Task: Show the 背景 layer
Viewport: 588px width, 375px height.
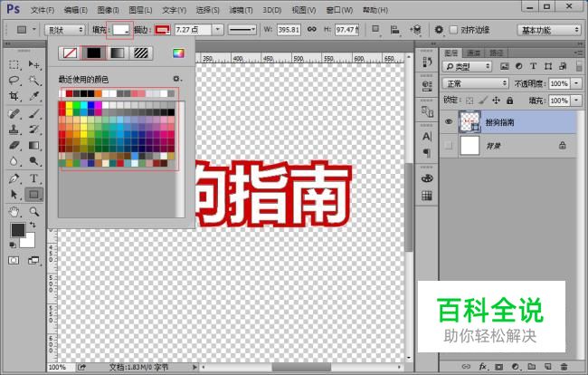Action: (449, 145)
